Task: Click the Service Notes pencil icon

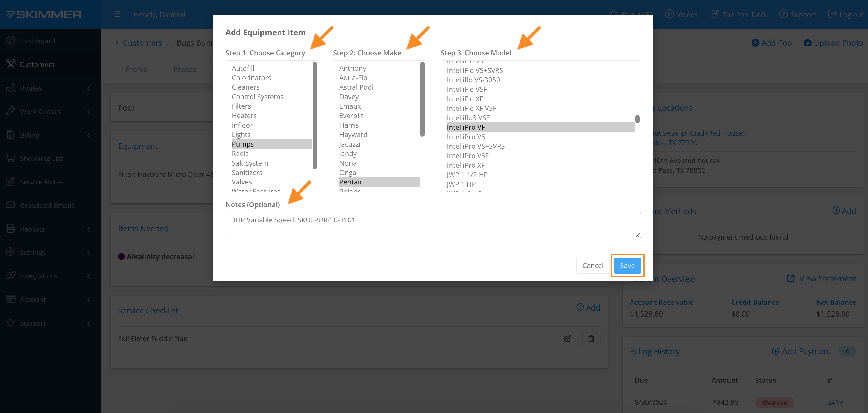Action: pyautogui.click(x=10, y=181)
